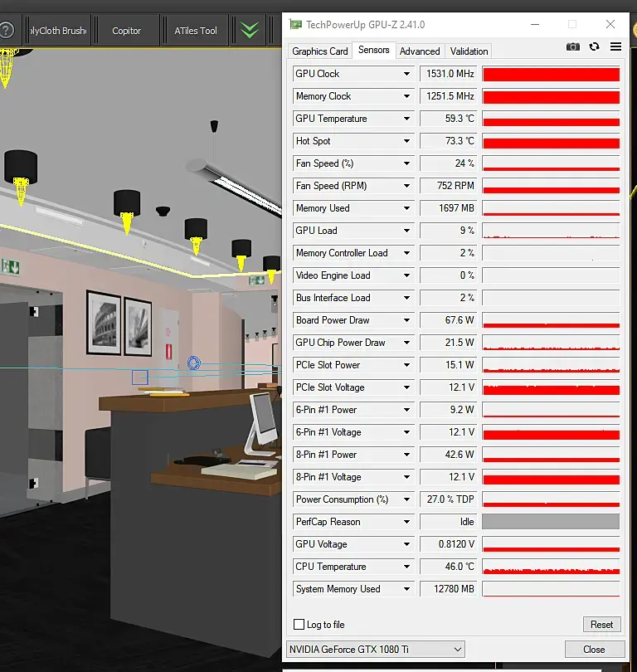The image size is (637, 672).
Task: Expand the GPU Voltage dropdown
Action: point(406,544)
